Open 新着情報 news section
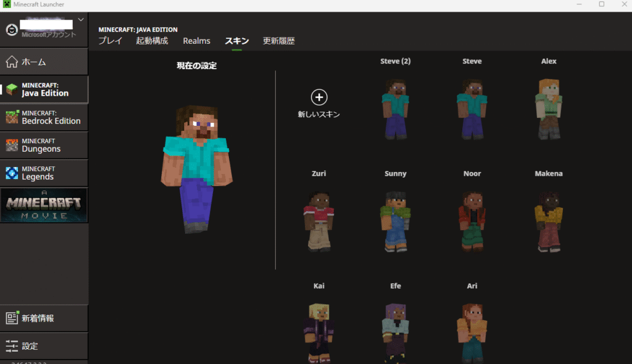The height and width of the screenshot is (364, 632). point(44,318)
